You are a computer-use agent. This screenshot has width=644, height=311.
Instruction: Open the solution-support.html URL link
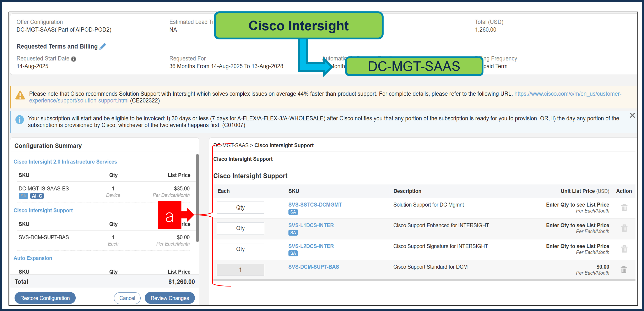(x=79, y=101)
